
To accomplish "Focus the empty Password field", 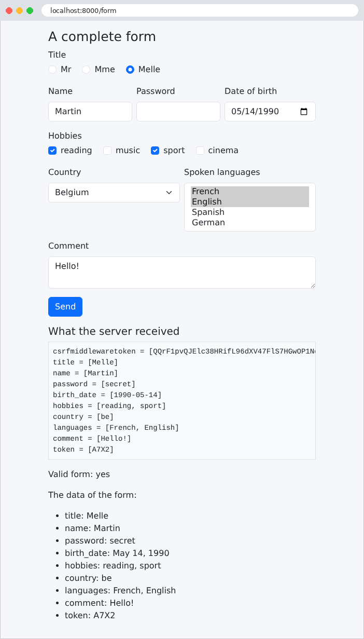I will point(178,112).
